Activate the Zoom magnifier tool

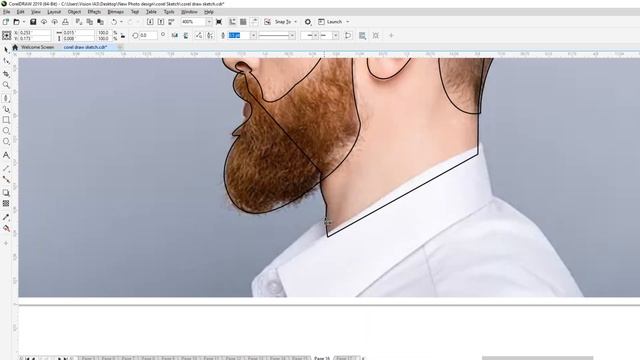click(x=6, y=85)
